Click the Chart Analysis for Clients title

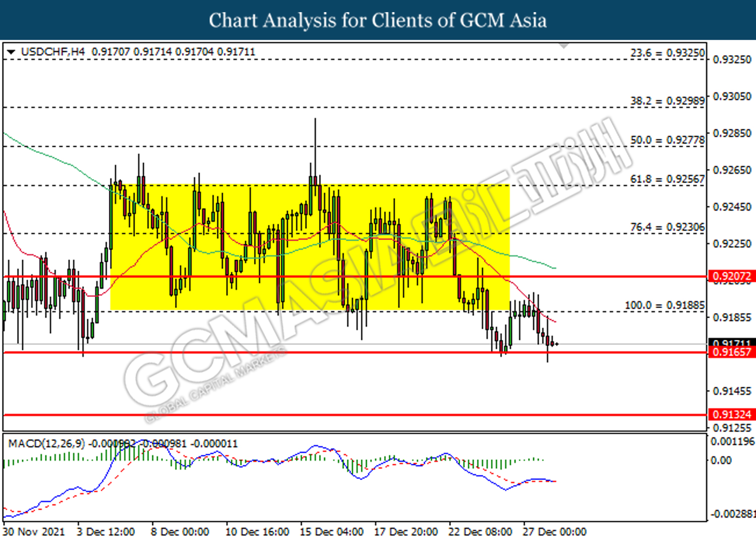coord(377,20)
